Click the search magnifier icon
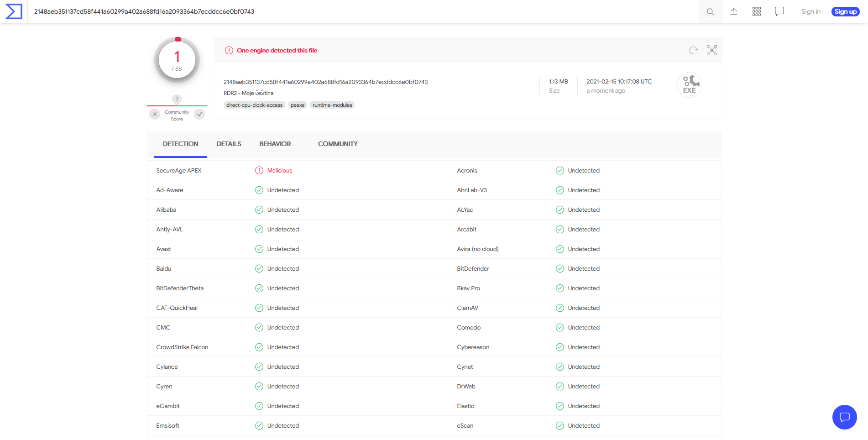This screenshot has width=868, height=440. point(710,12)
